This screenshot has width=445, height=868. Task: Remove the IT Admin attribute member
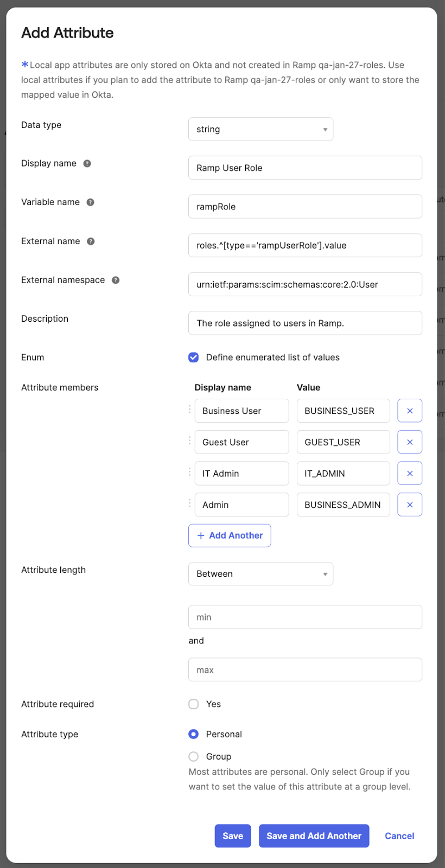point(410,473)
